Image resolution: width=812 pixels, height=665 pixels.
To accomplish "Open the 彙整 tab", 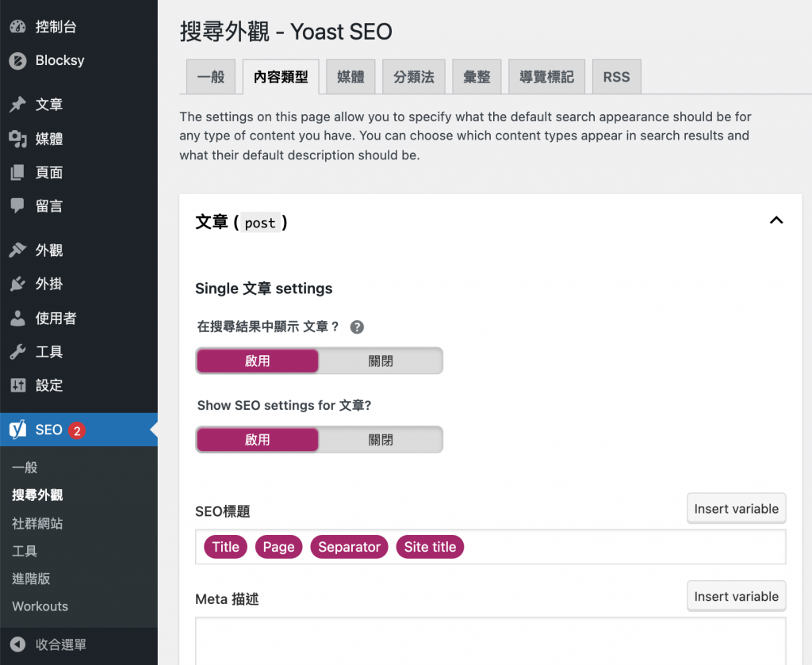I will [x=477, y=77].
